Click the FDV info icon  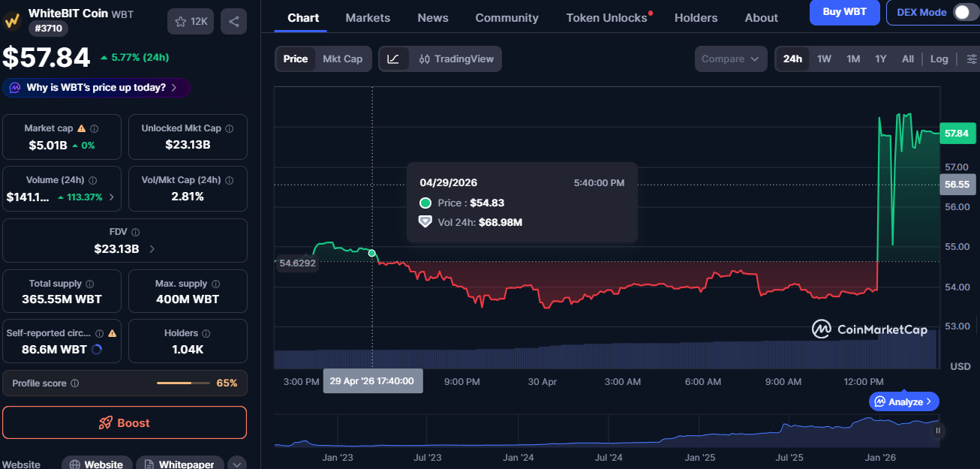(136, 233)
